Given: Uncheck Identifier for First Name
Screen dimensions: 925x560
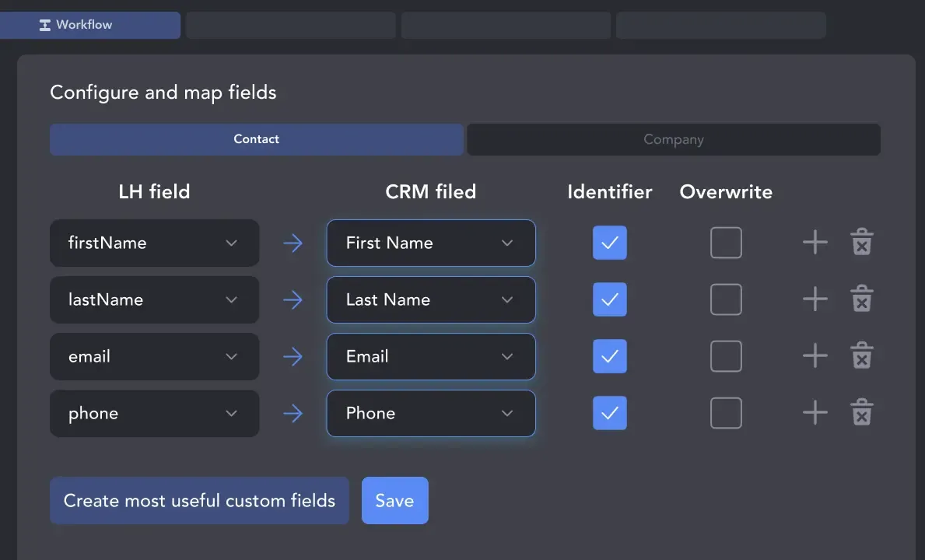Looking at the screenshot, I should click(609, 242).
